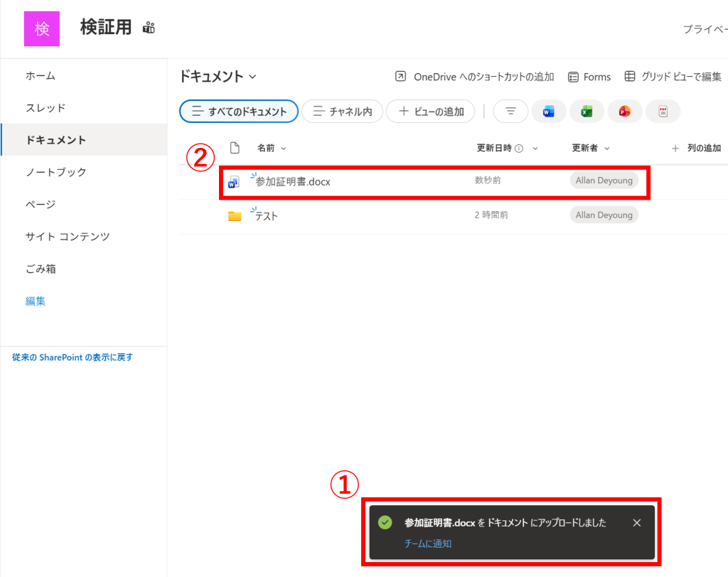
Task: Open サイト コンテンツ in the side navigation
Action: pos(68,237)
